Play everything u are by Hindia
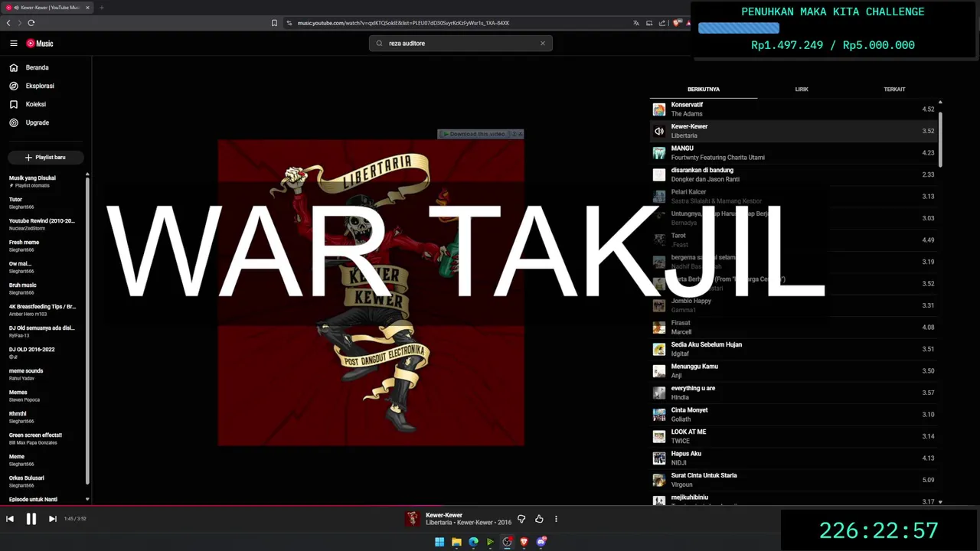This screenshot has width=980, height=551. [x=794, y=393]
